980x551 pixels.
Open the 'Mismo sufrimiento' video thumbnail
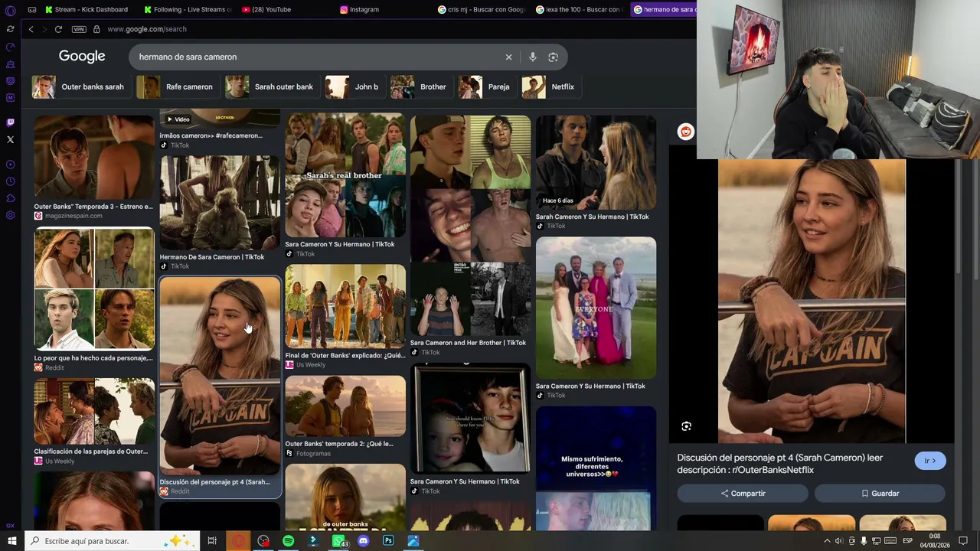pyautogui.click(x=596, y=468)
